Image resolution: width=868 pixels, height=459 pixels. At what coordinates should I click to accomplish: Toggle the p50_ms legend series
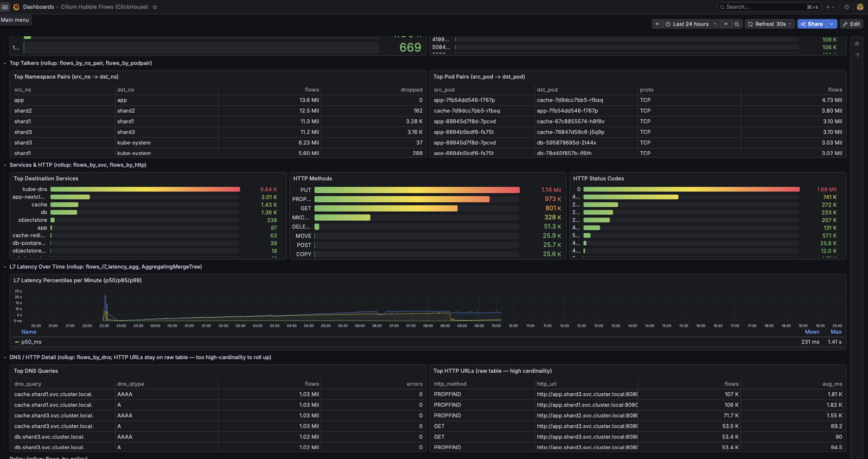[x=31, y=342]
